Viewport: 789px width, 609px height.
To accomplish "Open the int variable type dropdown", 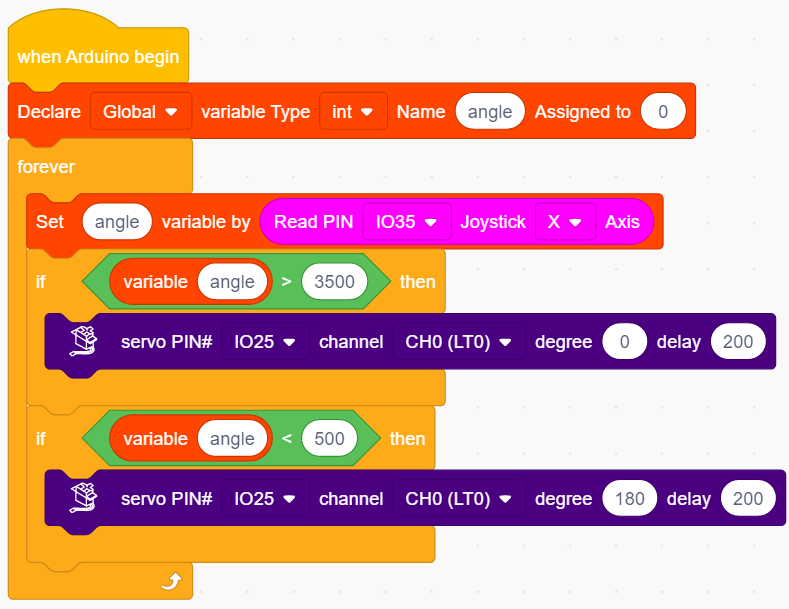I will tap(353, 112).
